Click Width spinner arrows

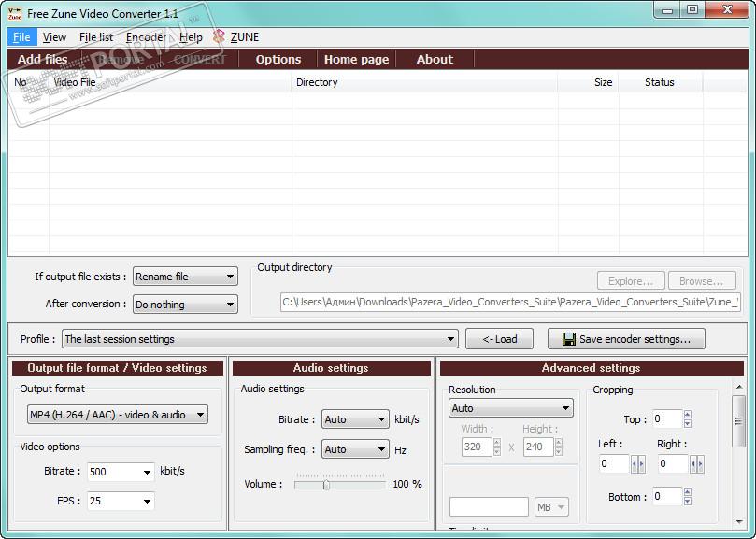(x=497, y=447)
